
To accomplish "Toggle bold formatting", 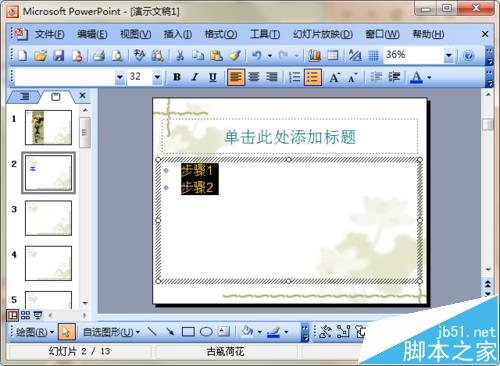I will (x=177, y=77).
